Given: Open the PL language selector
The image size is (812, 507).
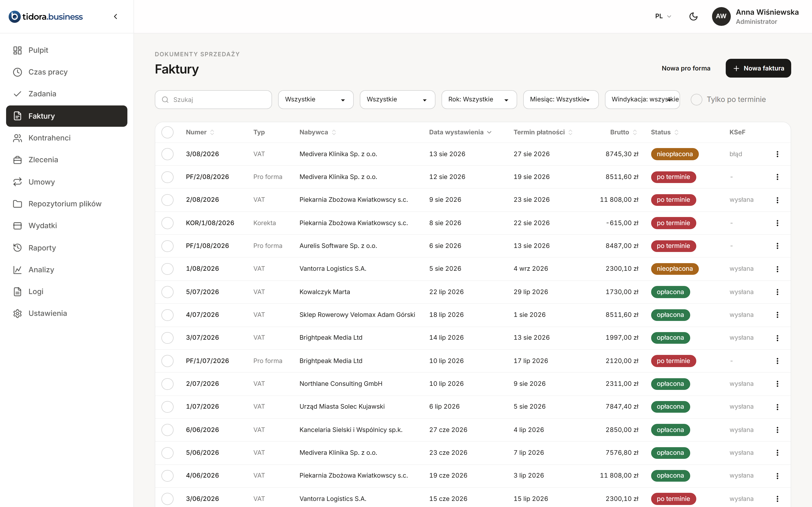Looking at the screenshot, I should tap(663, 16).
